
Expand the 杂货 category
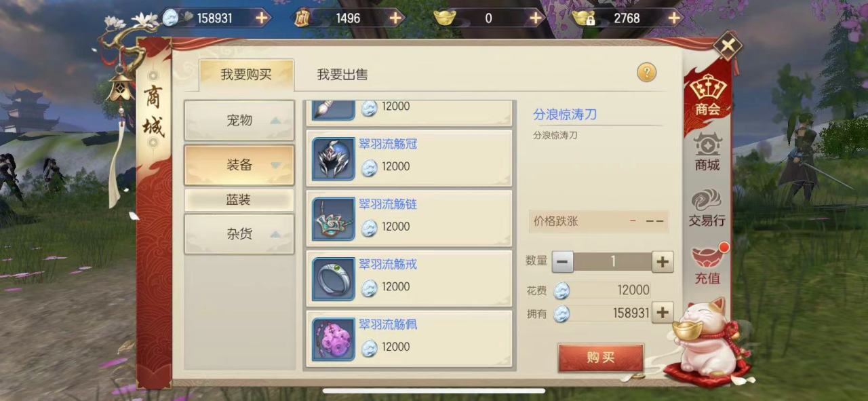(x=239, y=234)
